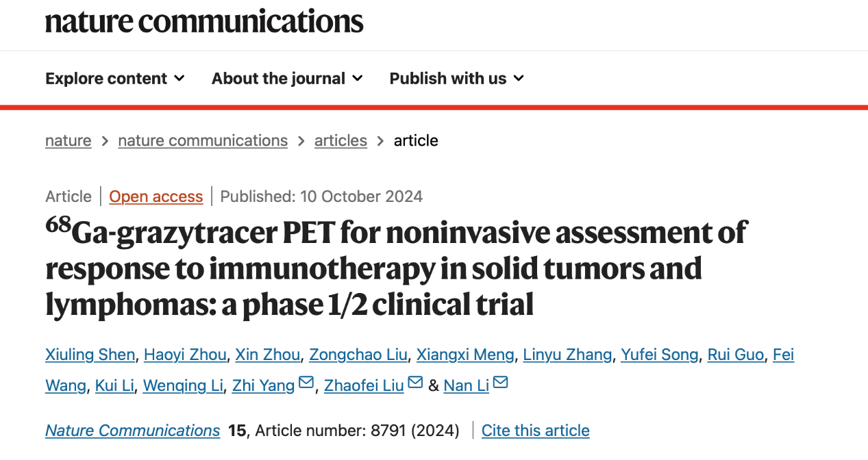Open the Open access link

click(156, 196)
